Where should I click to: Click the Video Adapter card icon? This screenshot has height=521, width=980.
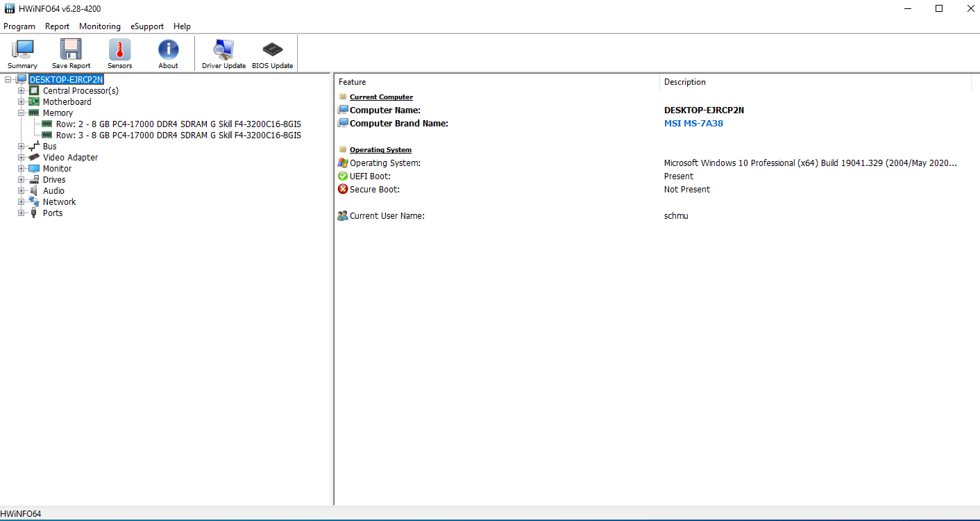(33, 157)
